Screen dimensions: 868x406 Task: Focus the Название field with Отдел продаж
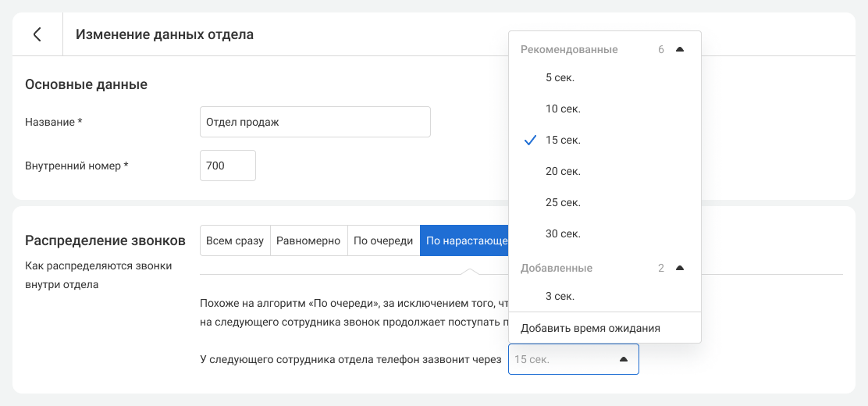coord(315,122)
